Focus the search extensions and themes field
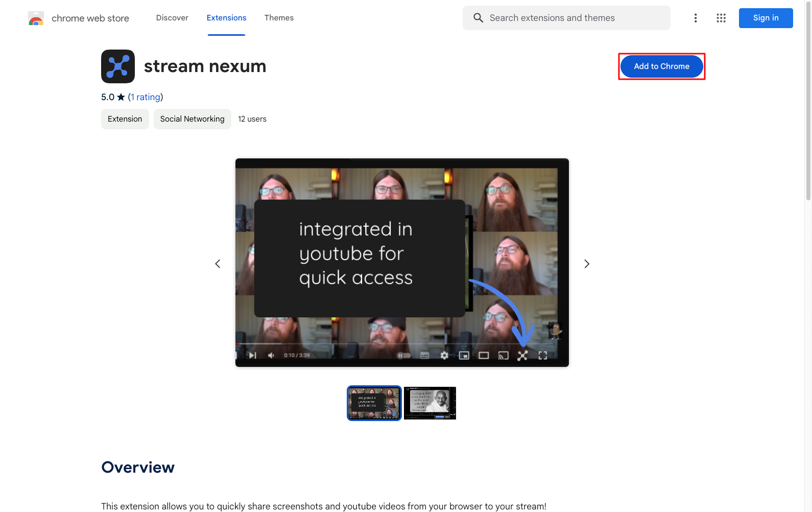Viewport: 812px width, 512px height. 566,18
